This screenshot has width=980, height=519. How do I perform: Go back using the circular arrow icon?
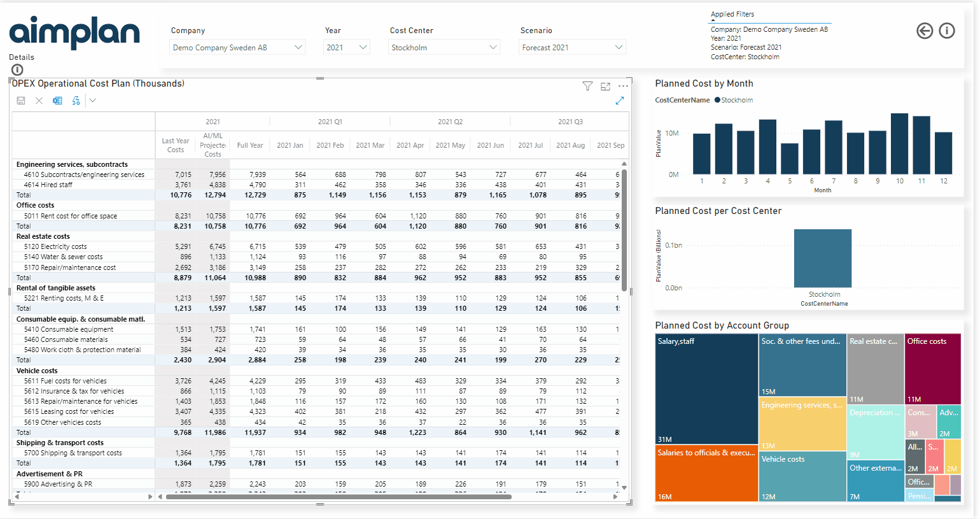pyautogui.click(x=925, y=31)
